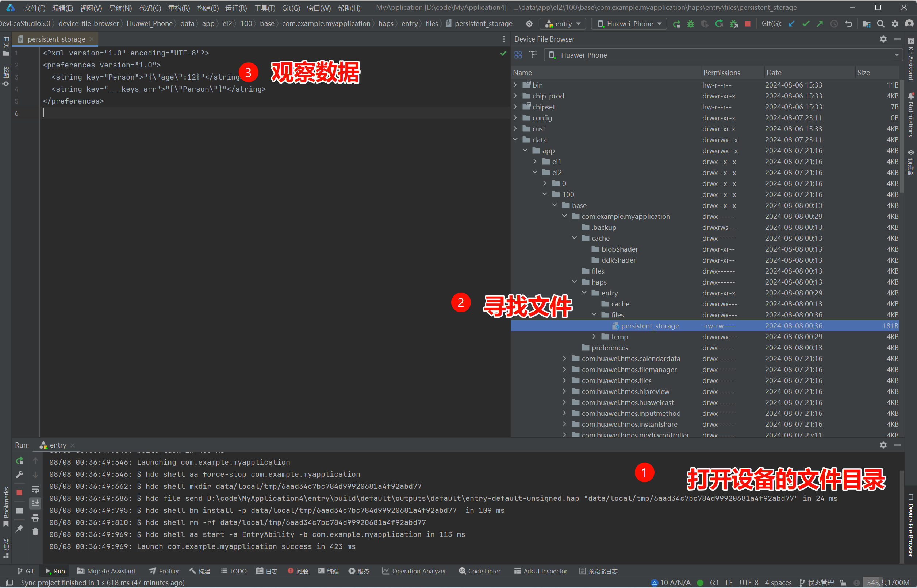This screenshot has height=588, width=917.
Task: Commit changes using the Git checkmark icon
Action: click(806, 24)
